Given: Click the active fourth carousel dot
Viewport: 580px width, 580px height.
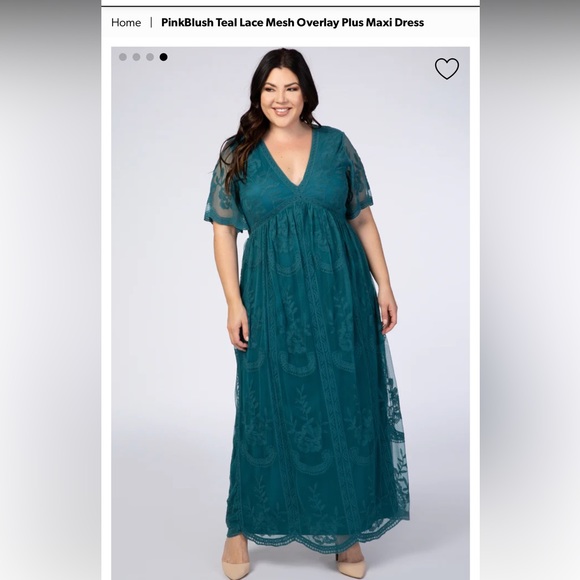Looking at the screenshot, I should [163, 57].
